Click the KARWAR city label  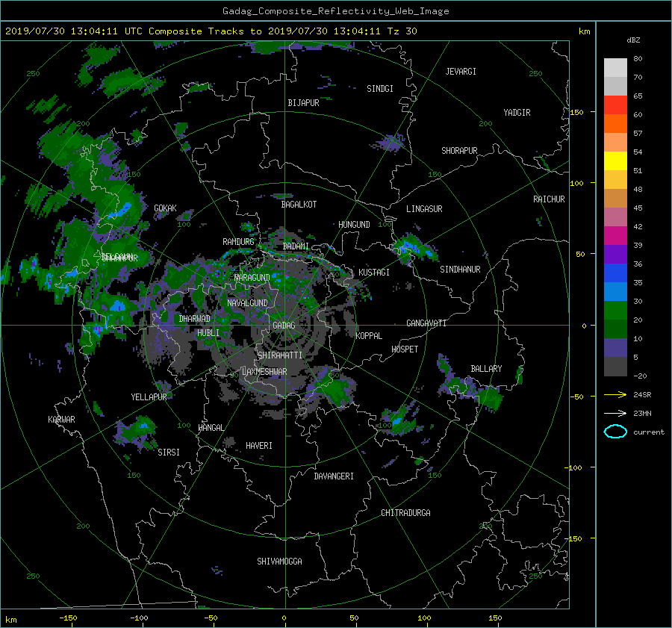61,420
